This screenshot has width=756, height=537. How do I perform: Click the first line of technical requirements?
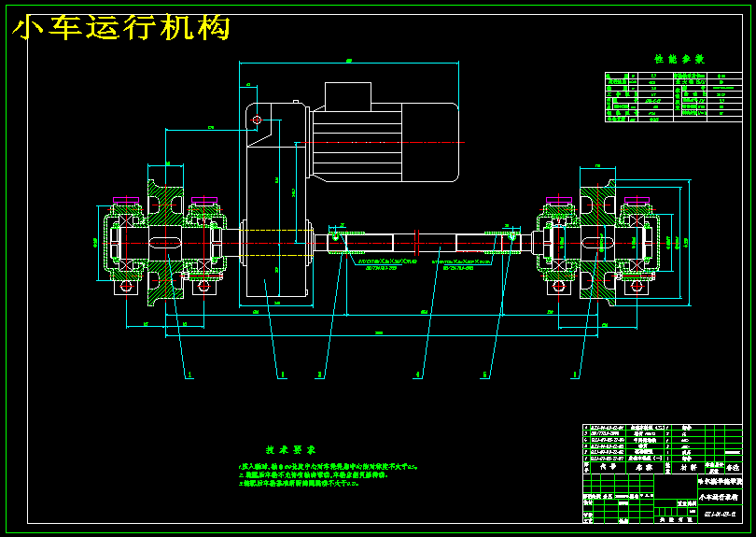click(x=328, y=467)
